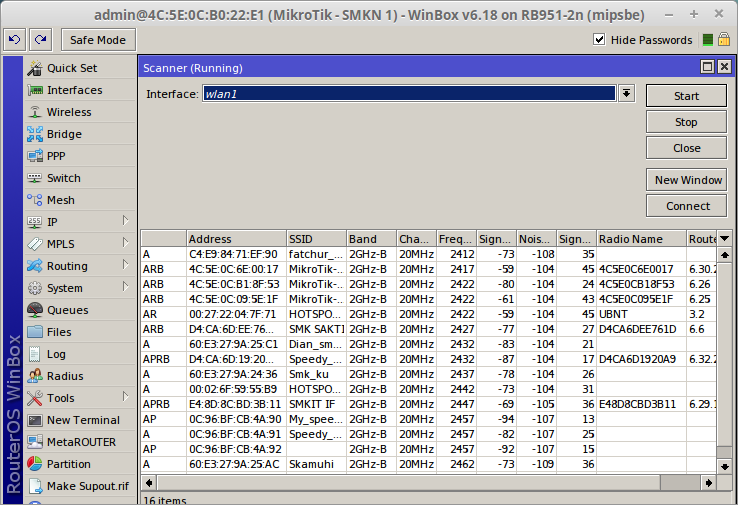Open Quick Set icon in sidebar
This screenshot has height=505, width=738.
click(x=34, y=68)
